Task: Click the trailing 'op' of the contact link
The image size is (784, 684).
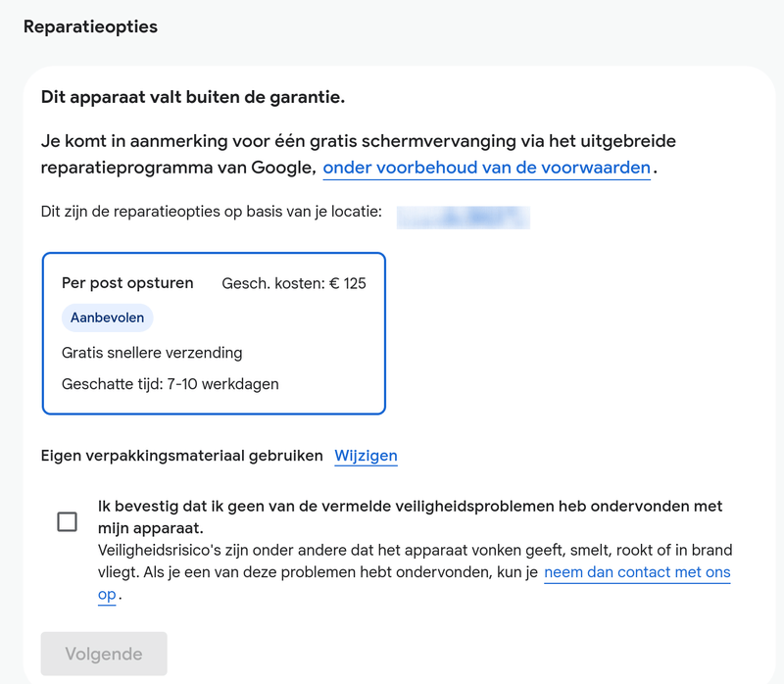Action: 107,594
